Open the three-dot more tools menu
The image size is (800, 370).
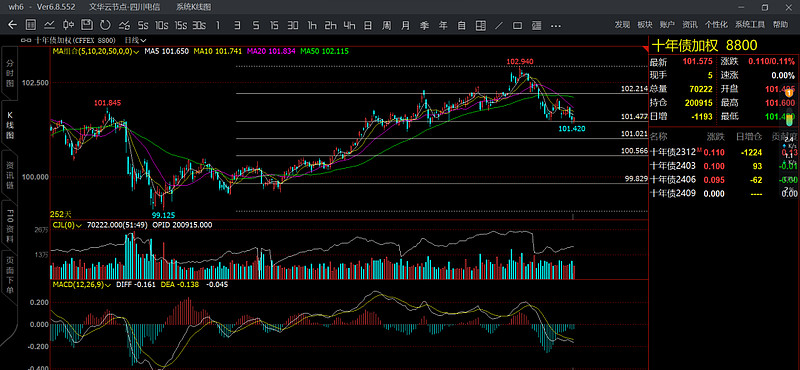(x=556, y=25)
